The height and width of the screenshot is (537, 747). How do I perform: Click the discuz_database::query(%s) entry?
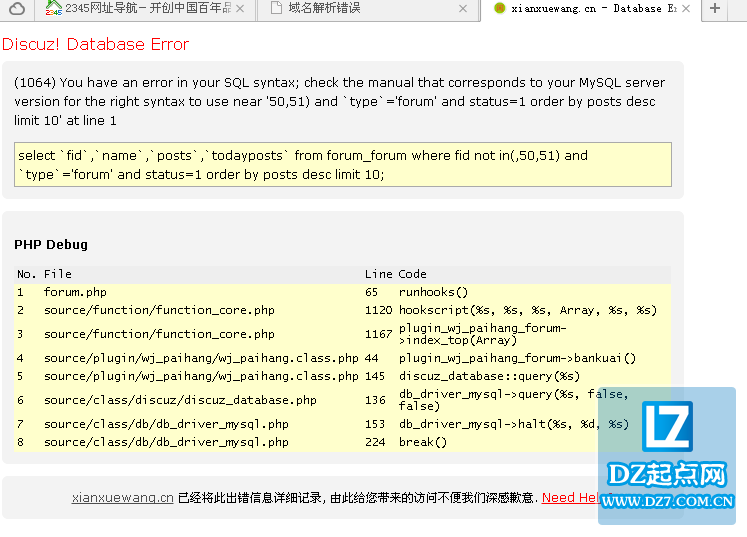tap(489, 376)
